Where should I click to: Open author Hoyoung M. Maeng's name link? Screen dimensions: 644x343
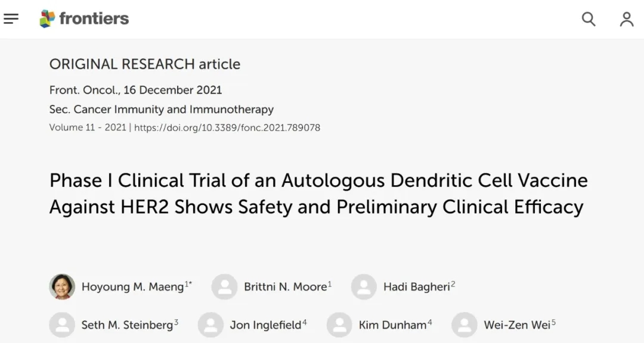(x=132, y=287)
